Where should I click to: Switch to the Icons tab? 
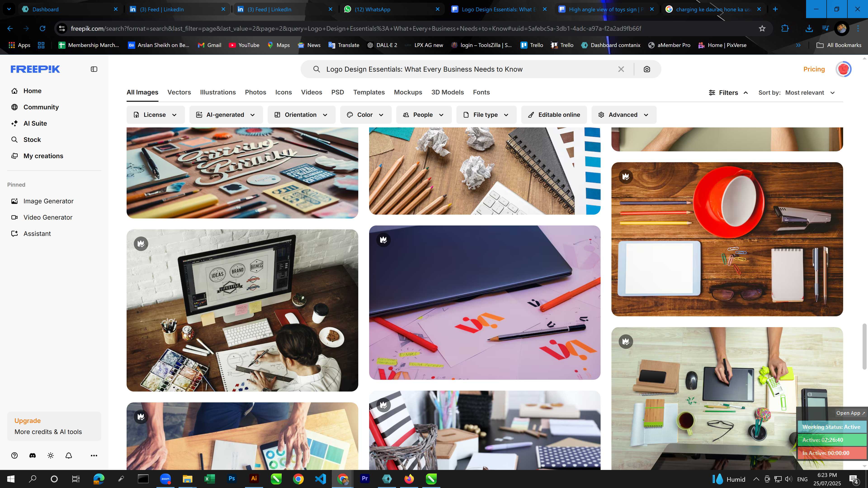pyautogui.click(x=283, y=92)
